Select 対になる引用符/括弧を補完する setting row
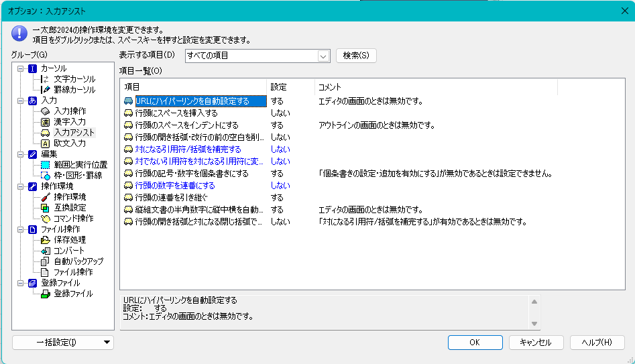 click(x=188, y=149)
